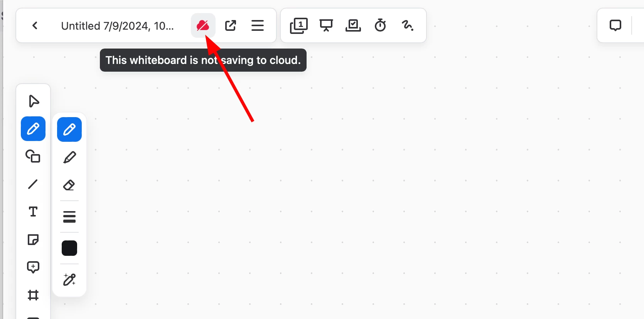The height and width of the screenshot is (319, 644).
Task: Select the frame tool
Action: 33,295
